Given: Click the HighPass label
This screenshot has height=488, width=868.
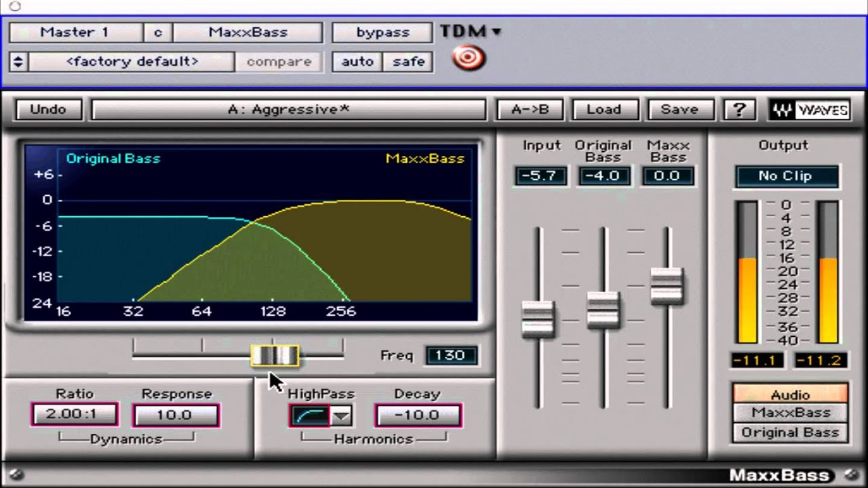Looking at the screenshot, I should (321, 394).
